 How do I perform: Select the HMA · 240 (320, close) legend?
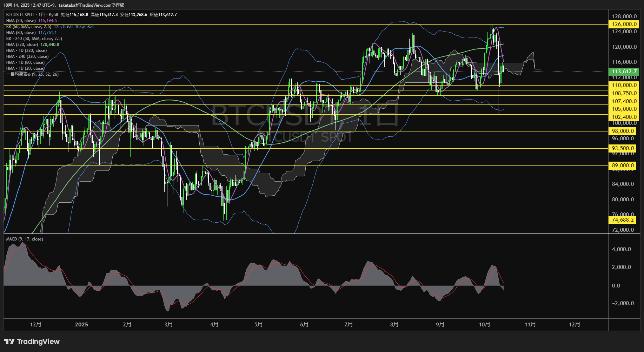point(27,56)
